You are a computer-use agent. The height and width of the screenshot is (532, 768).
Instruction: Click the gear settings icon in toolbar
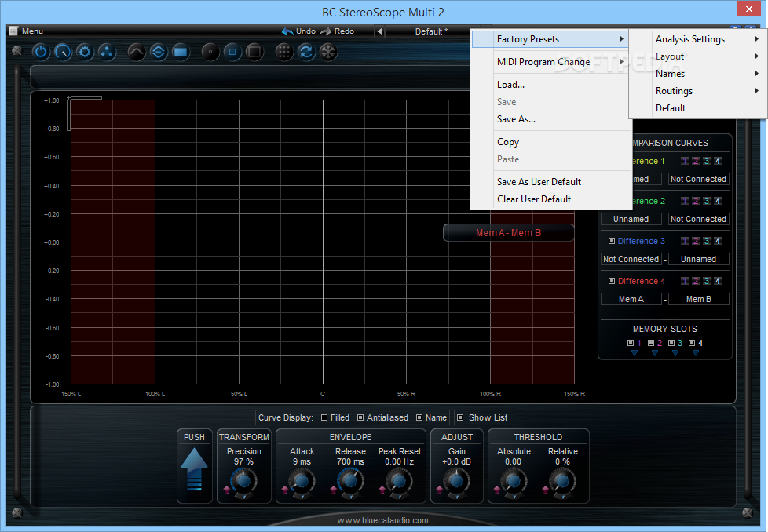85,52
